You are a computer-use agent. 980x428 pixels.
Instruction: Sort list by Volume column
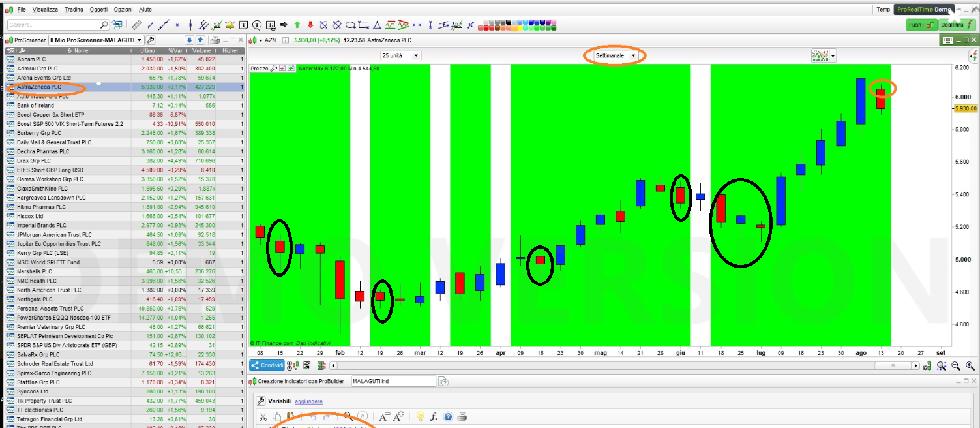pos(201,50)
